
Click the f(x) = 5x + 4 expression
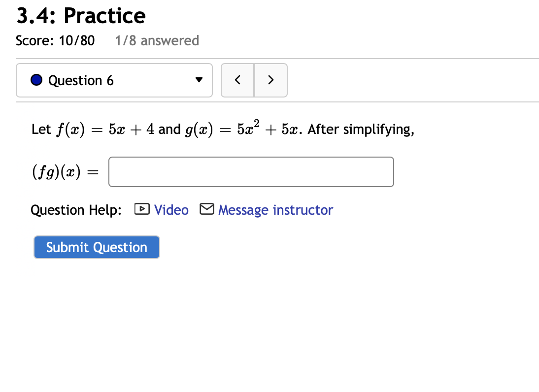tap(105, 130)
